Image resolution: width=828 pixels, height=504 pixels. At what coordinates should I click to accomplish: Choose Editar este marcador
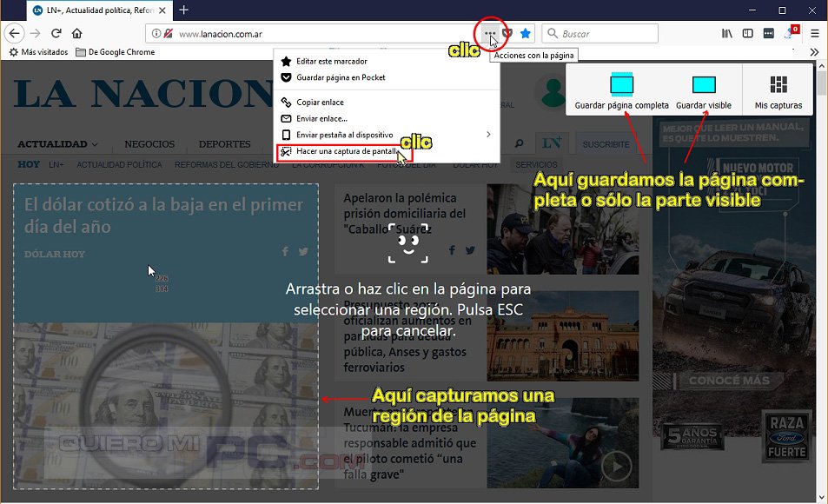pyautogui.click(x=387, y=62)
